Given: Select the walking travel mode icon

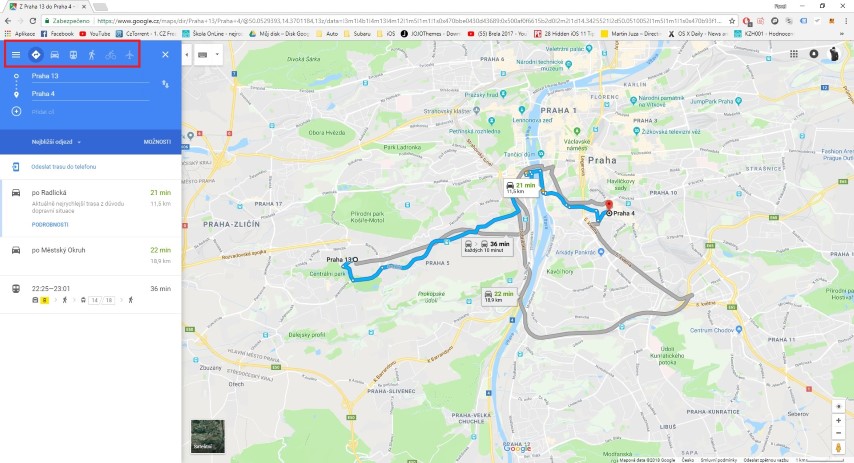Looking at the screenshot, I should tap(92, 54).
